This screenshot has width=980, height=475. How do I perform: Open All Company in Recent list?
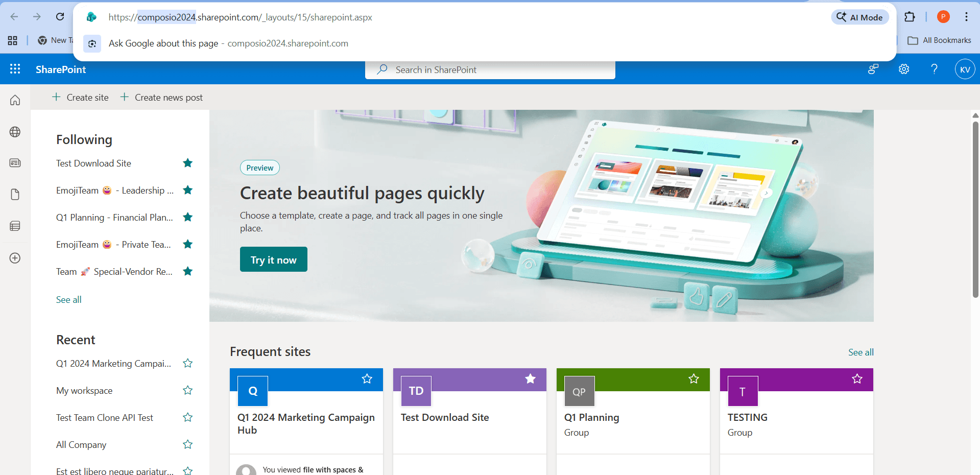81,445
